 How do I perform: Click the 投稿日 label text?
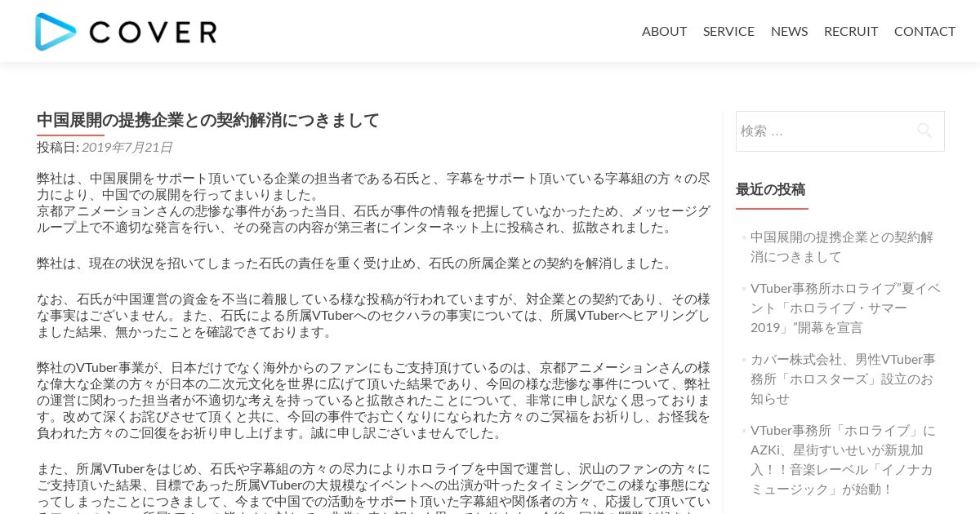click(x=57, y=148)
